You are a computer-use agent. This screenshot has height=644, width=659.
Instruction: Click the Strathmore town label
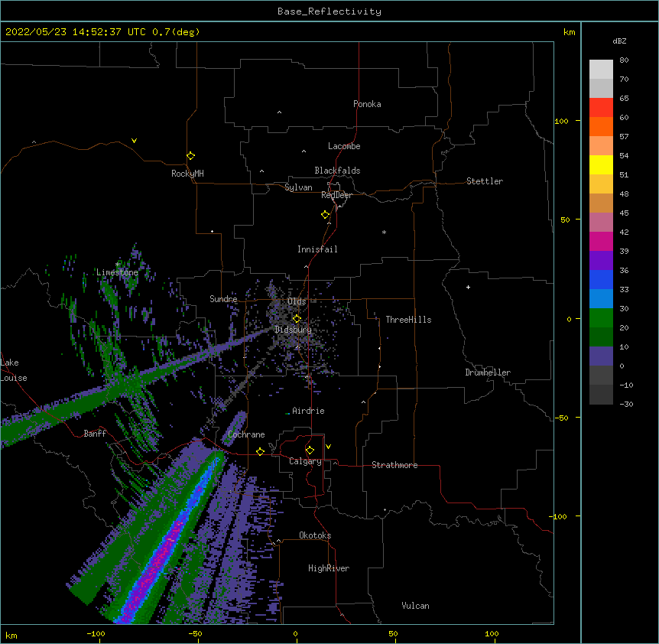pos(394,465)
